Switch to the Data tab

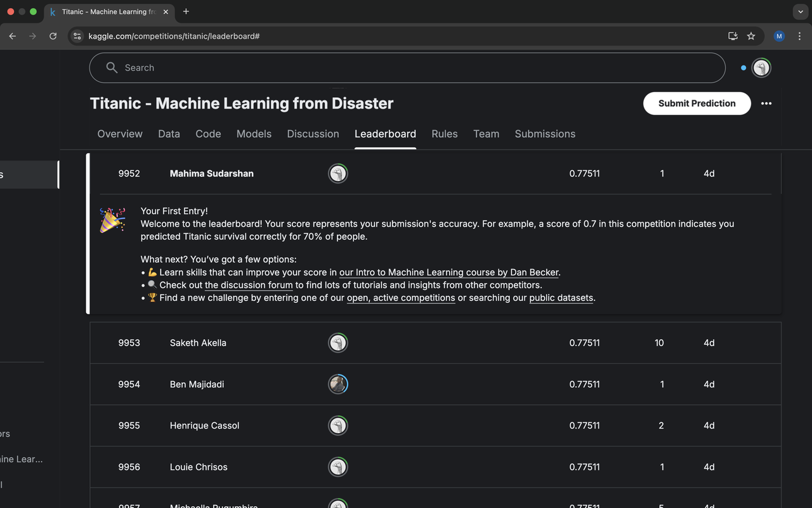coord(169,134)
